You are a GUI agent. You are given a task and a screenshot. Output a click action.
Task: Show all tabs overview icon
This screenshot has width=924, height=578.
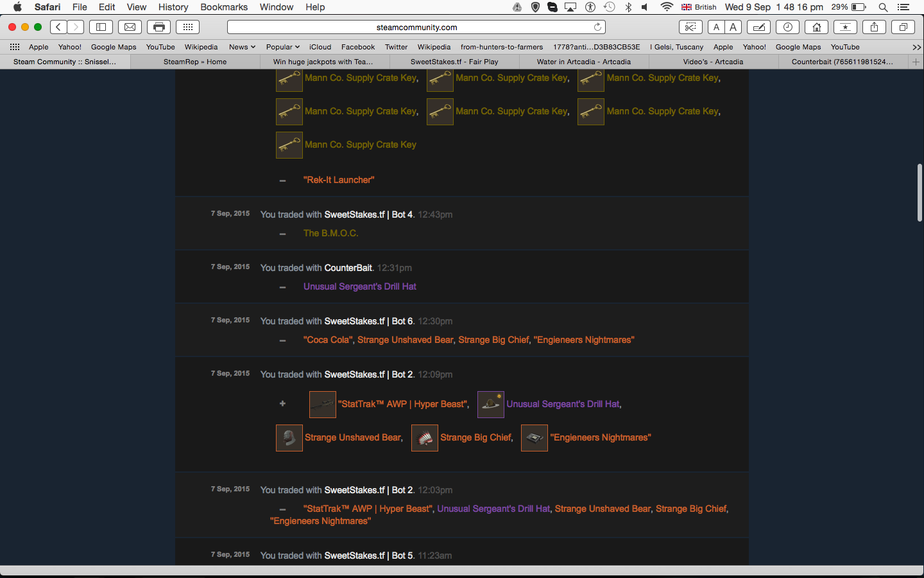(x=903, y=27)
